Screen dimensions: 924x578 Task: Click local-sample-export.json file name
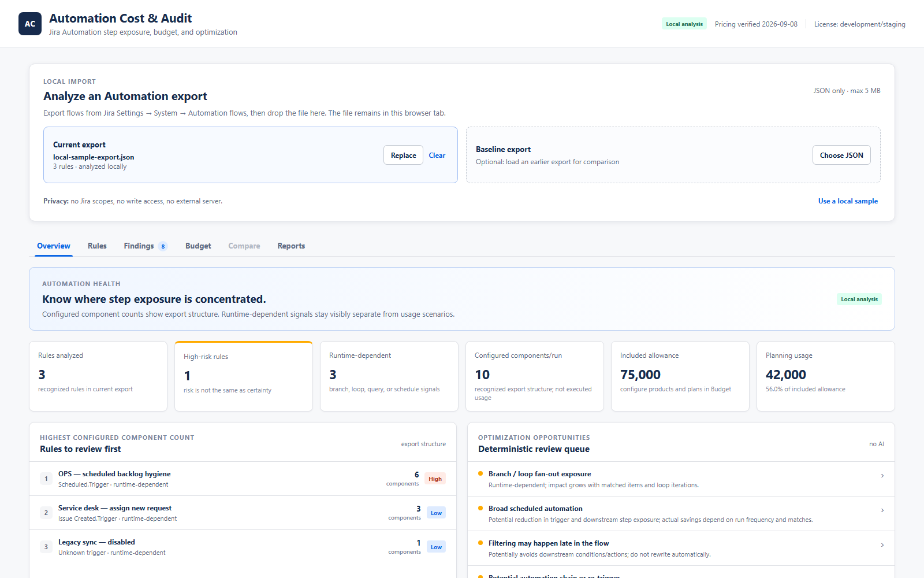(94, 157)
